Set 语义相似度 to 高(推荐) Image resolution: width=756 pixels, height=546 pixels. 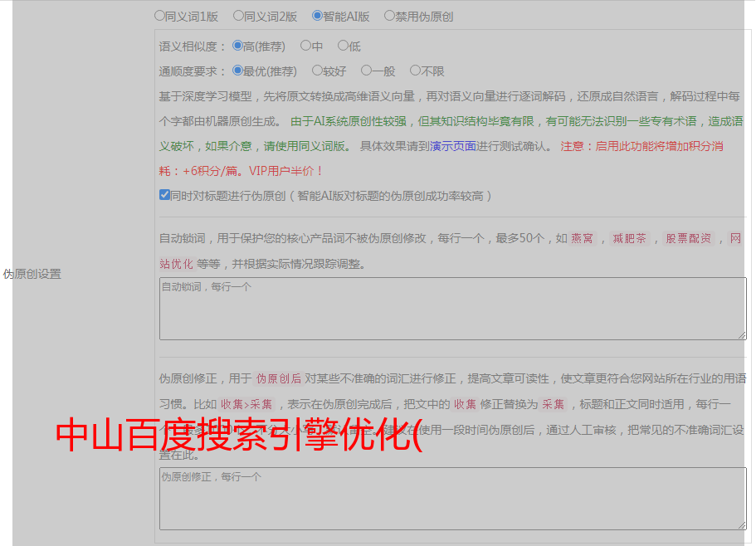click(x=237, y=46)
